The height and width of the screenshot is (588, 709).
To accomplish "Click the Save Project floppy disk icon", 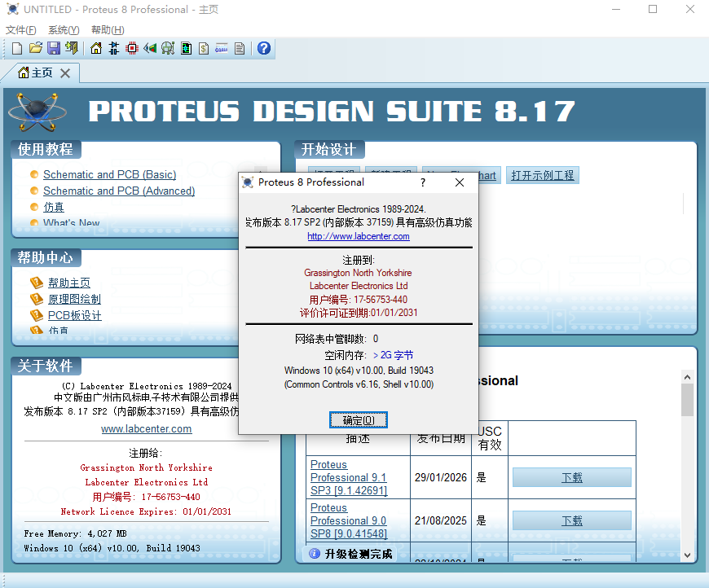I will coord(53,48).
